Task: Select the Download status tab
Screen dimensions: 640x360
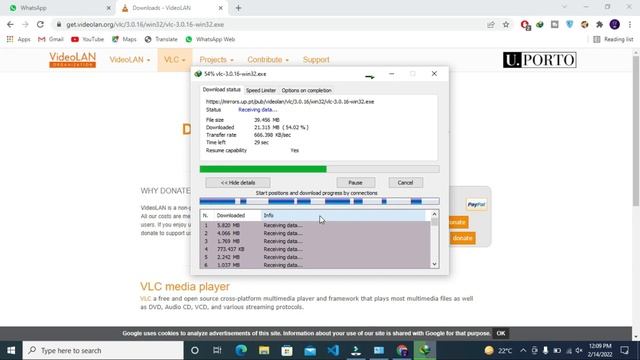Action: pyautogui.click(x=222, y=89)
